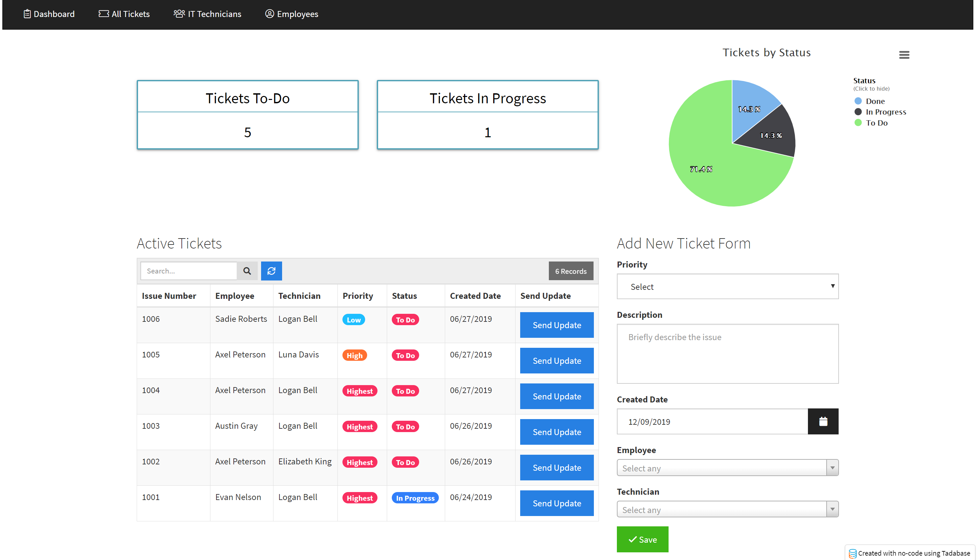978x560 pixels.
Task: Expand the Employee Select any dropdown
Action: tap(727, 468)
